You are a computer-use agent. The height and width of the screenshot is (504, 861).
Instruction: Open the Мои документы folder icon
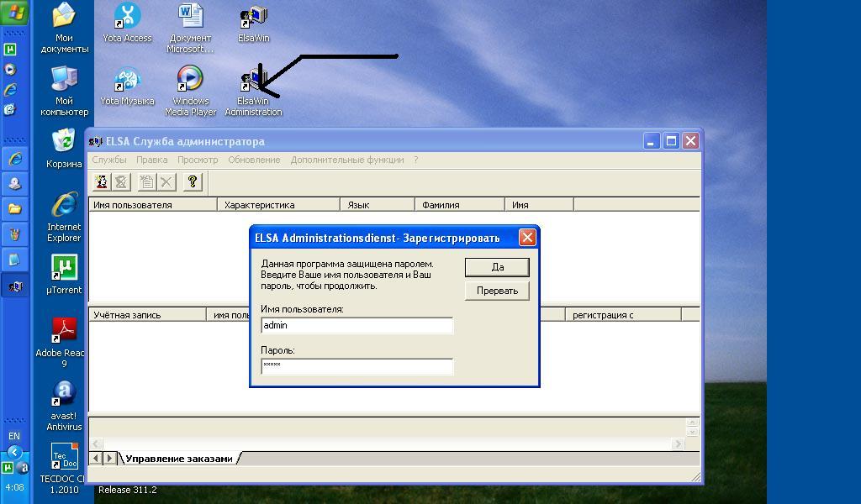coord(64,17)
